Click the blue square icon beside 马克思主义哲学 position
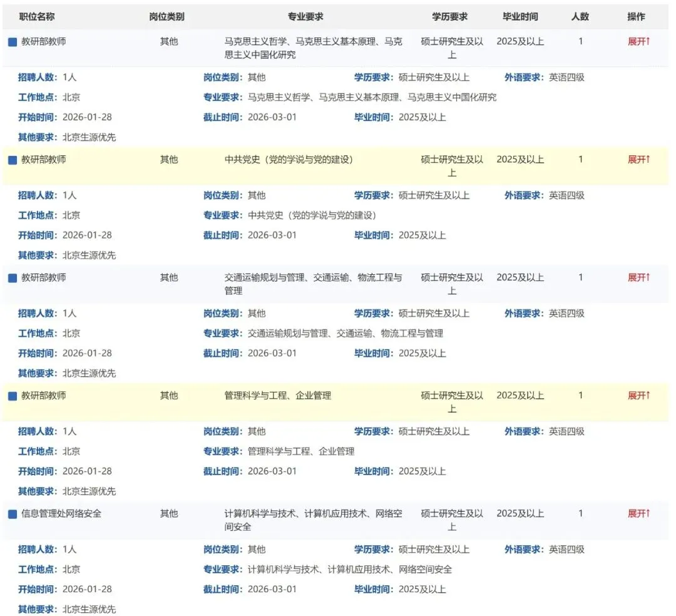 (x=13, y=42)
